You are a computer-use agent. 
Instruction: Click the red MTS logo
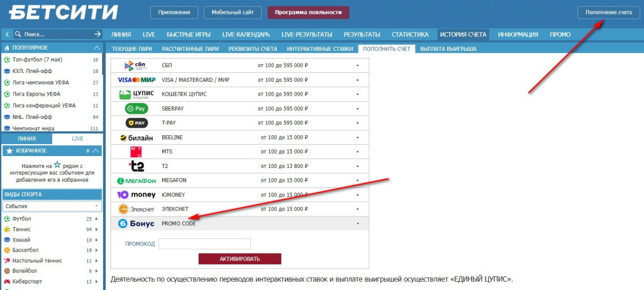[136, 152]
